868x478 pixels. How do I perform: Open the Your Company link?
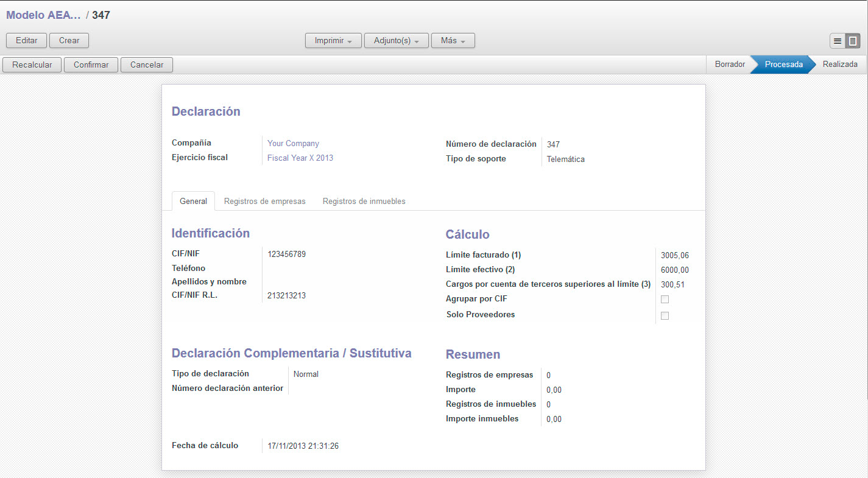click(293, 144)
